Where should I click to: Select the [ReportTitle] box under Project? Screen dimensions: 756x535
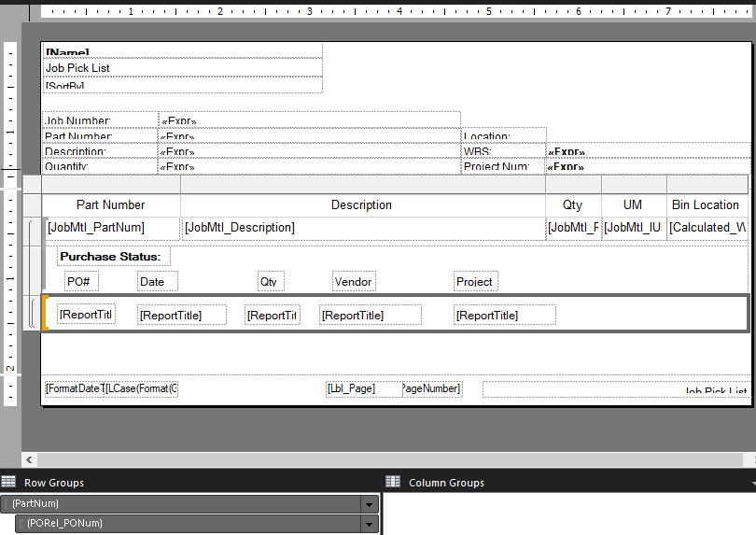click(504, 315)
